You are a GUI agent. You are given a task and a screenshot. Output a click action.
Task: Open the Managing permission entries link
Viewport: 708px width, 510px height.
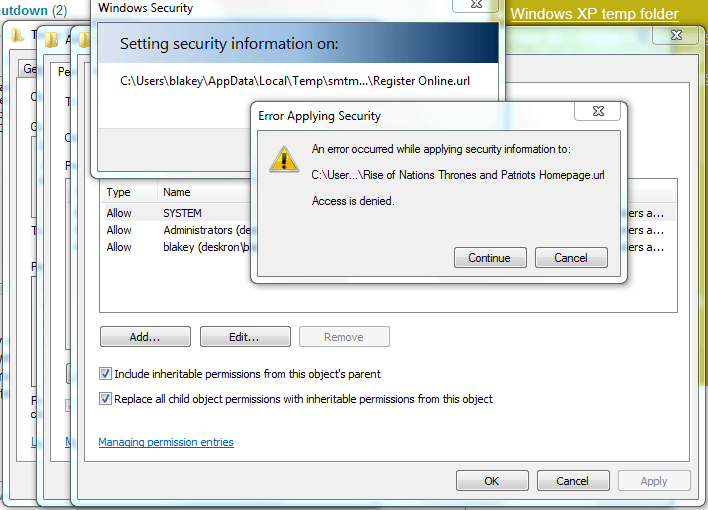point(166,442)
